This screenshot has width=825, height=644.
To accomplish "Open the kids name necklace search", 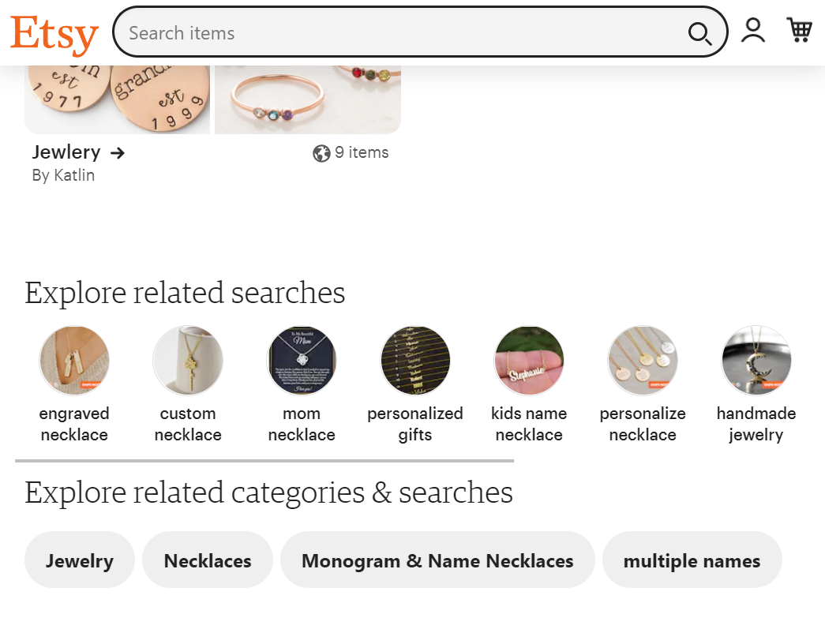I will click(x=529, y=360).
